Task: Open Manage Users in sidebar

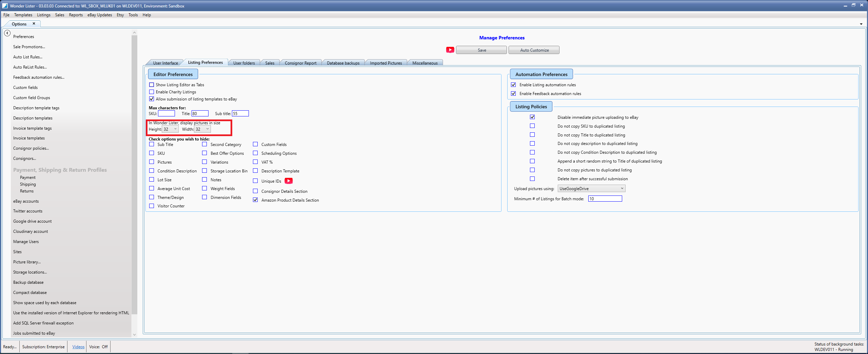Action: 26,242
